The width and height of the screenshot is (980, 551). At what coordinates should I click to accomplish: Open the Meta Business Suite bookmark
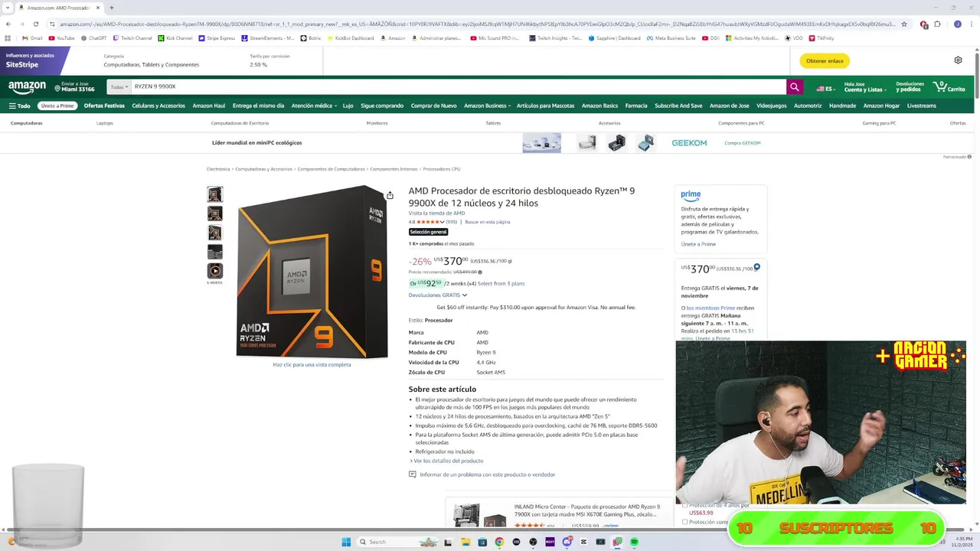pyautogui.click(x=671, y=37)
